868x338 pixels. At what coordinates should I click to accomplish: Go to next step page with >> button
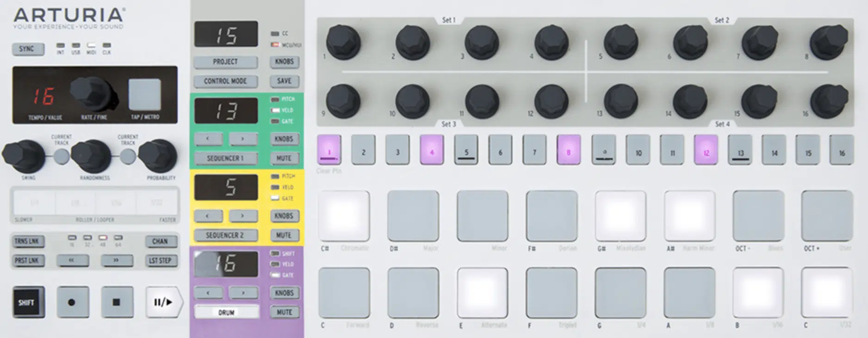coord(117,261)
